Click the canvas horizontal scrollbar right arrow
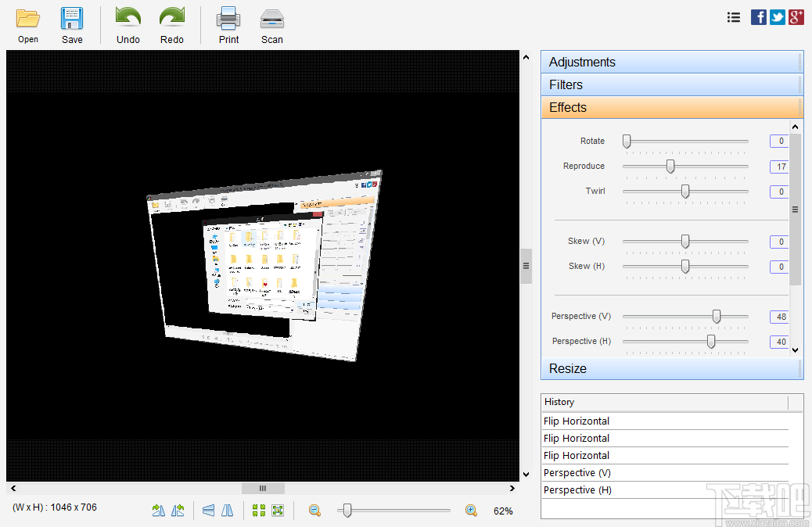The width and height of the screenshot is (812, 527). (512, 488)
